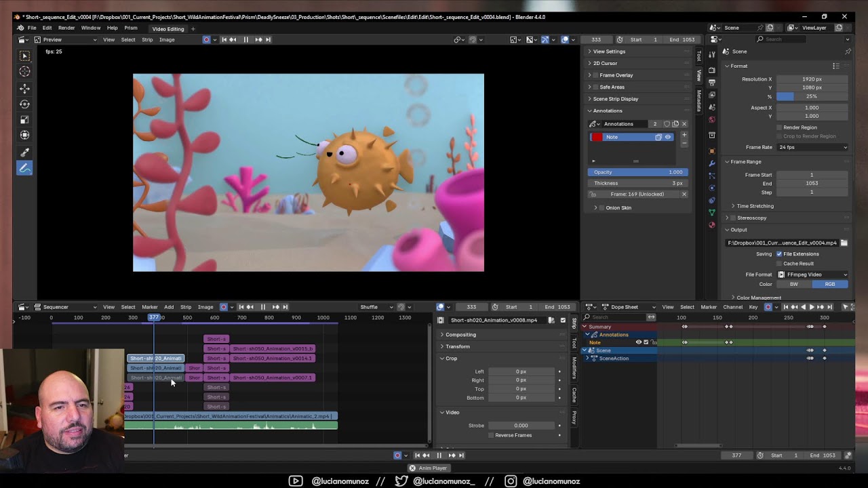
Task: Open the File Format FFmpeg Video dropdown
Action: [812, 274]
